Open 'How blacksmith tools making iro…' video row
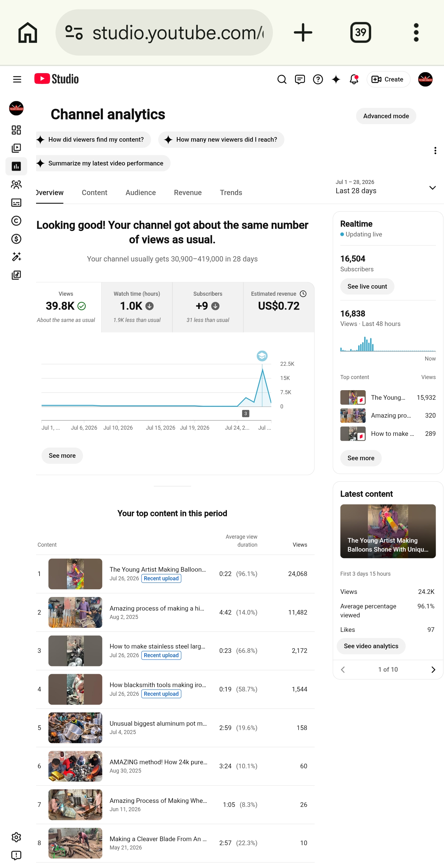This screenshot has width=444, height=868. [175, 689]
